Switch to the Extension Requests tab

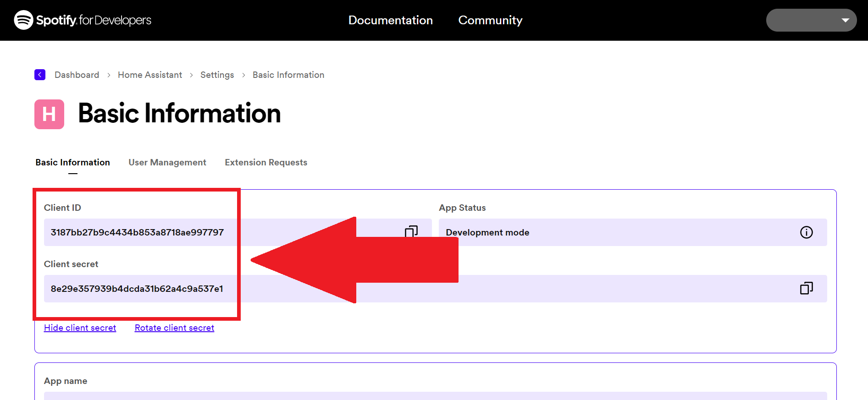[266, 162]
